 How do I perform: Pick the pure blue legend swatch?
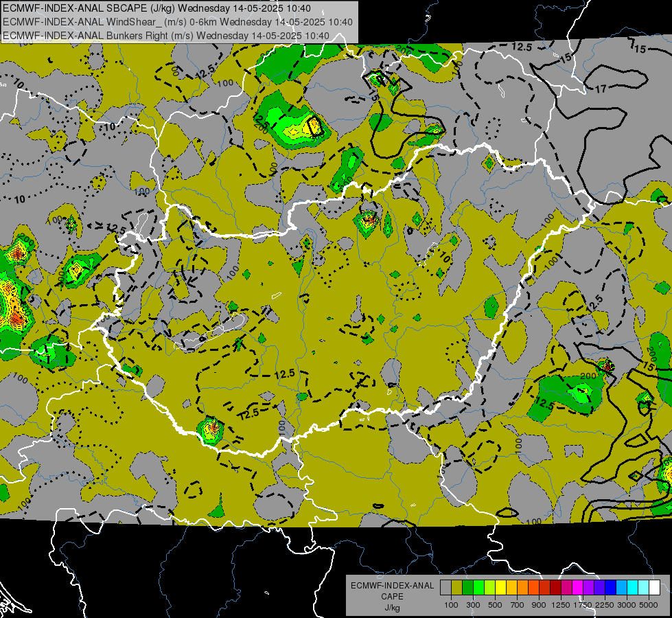click(610, 588)
